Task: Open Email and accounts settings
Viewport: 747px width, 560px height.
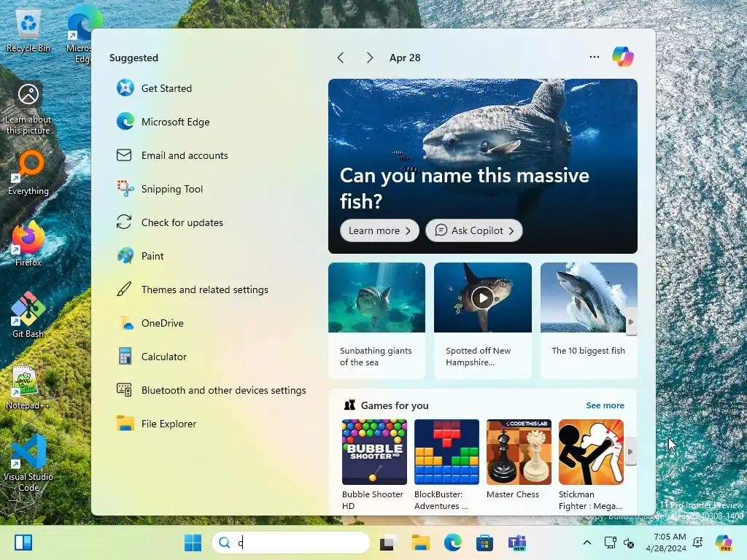Action: tap(172, 155)
